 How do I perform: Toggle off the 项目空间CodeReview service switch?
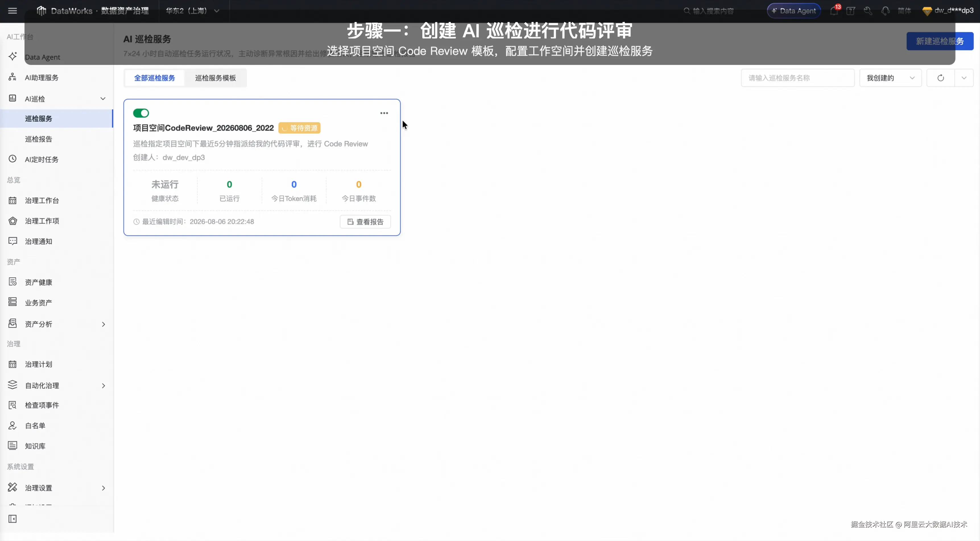141,113
